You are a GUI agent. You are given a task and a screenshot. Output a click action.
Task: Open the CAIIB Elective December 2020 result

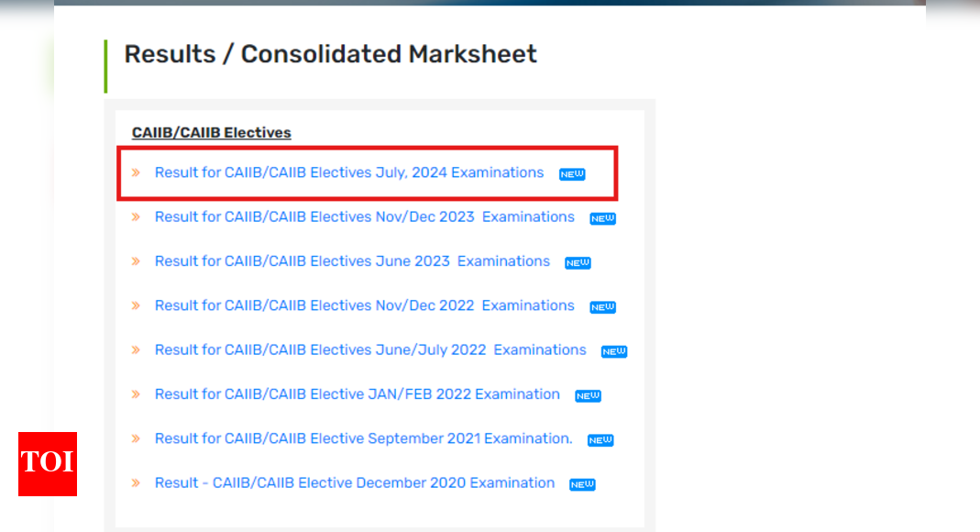[355, 483]
